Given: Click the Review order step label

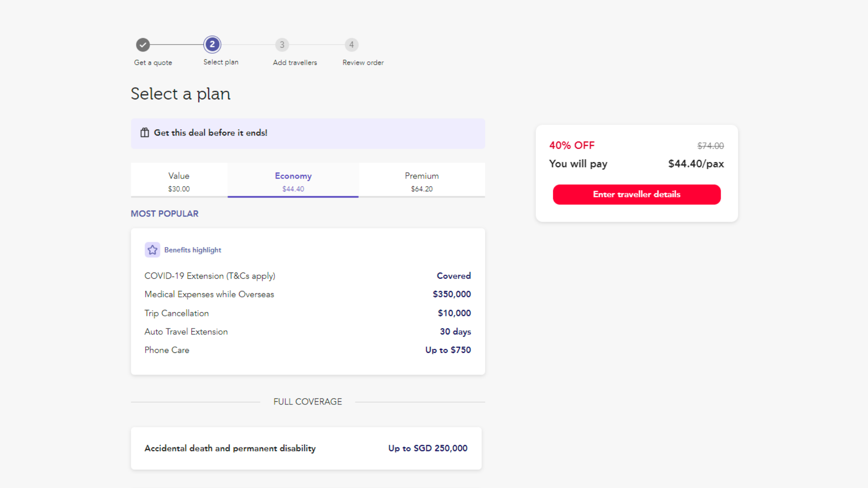Looking at the screenshot, I should [363, 62].
